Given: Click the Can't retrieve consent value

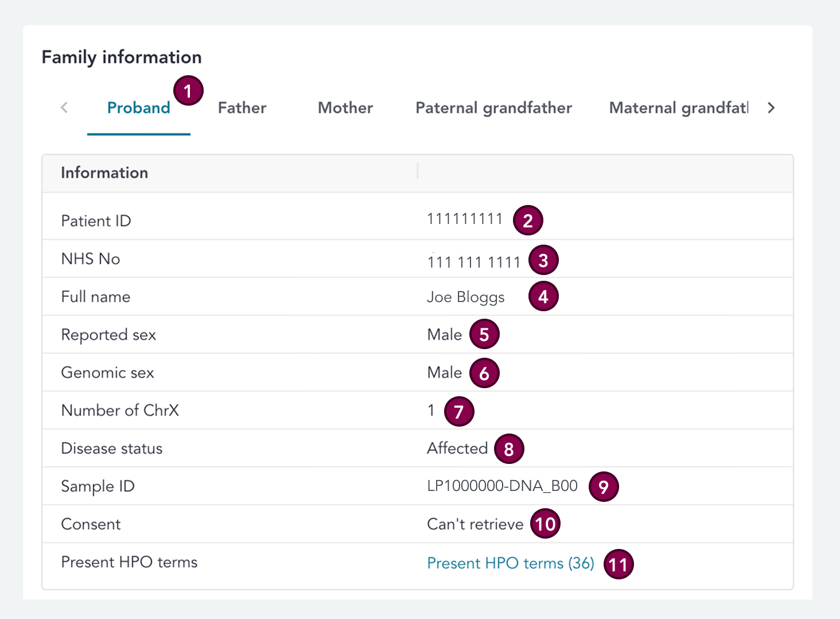Looking at the screenshot, I should click(x=475, y=523).
